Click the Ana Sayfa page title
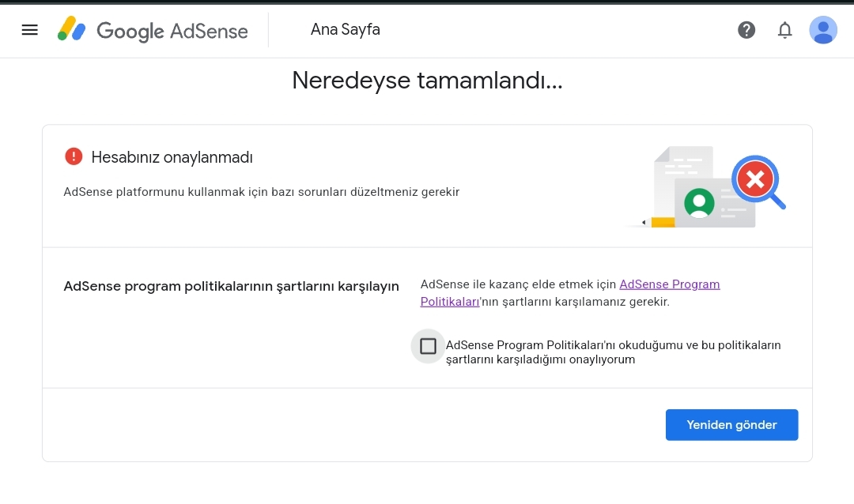The height and width of the screenshot is (504, 854). 346,29
